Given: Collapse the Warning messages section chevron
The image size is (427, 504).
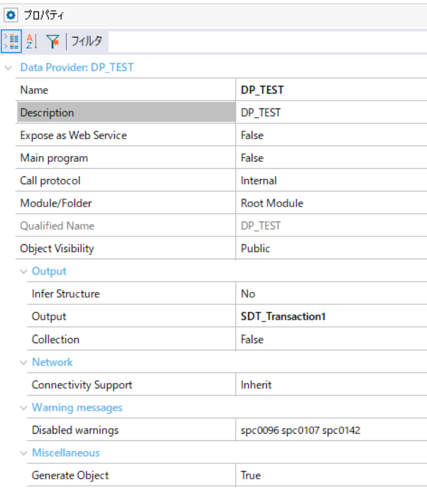Looking at the screenshot, I should tap(23, 408).
